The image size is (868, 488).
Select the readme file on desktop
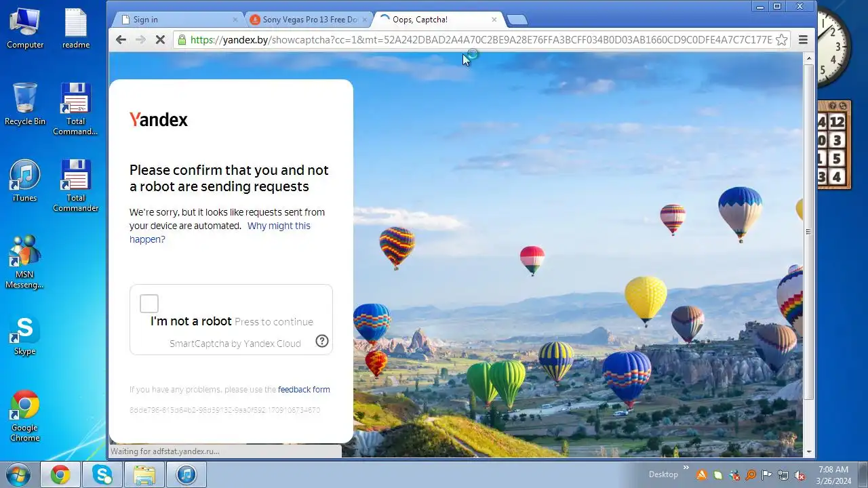[76, 28]
